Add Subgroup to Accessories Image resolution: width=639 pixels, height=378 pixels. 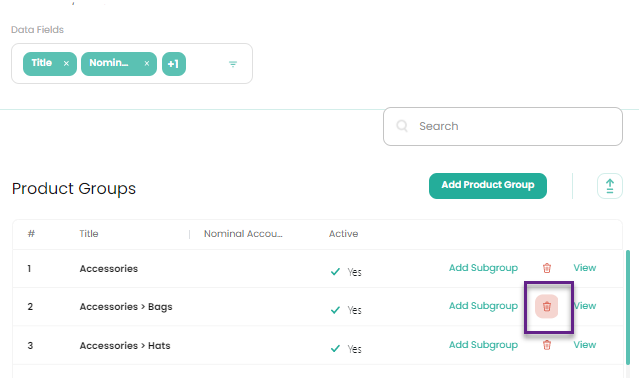point(483,268)
